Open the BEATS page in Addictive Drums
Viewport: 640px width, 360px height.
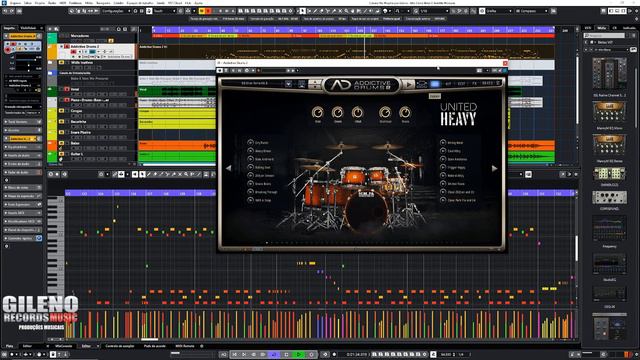point(487,84)
